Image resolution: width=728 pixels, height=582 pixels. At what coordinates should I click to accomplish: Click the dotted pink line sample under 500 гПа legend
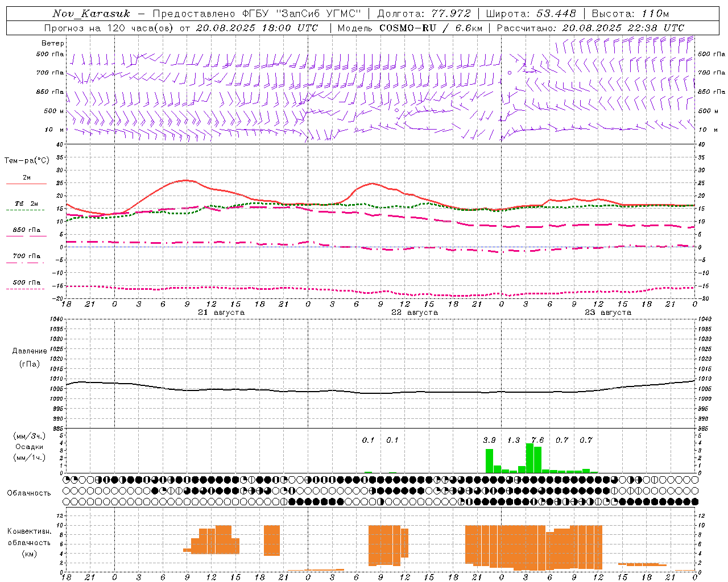[x=26, y=289]
